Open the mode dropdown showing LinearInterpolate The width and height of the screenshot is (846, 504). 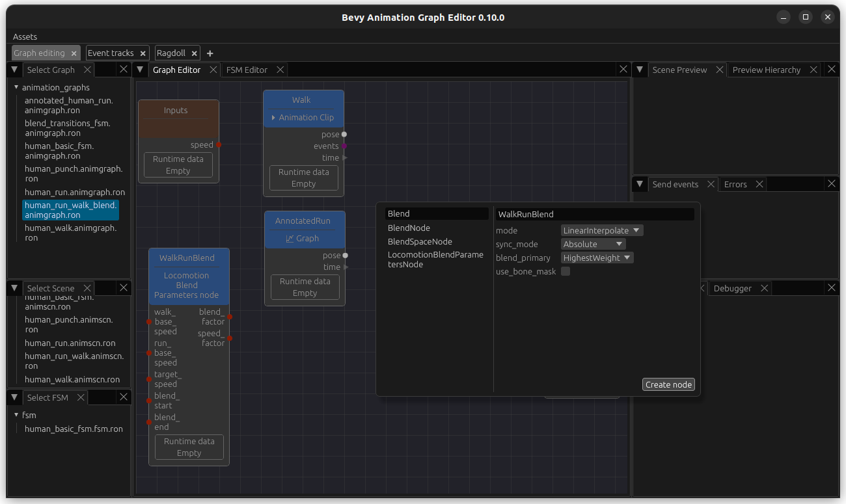tap(601, 230)
